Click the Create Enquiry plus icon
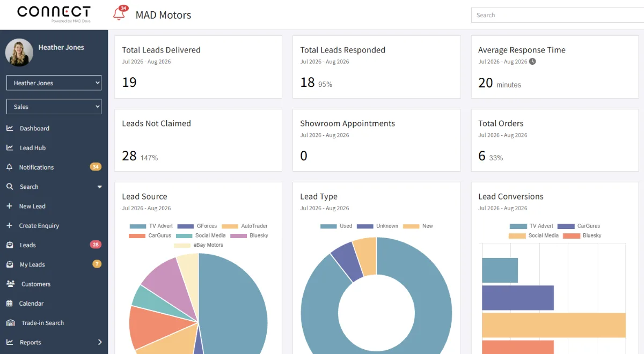644x354 pixels. click(9, 225)
